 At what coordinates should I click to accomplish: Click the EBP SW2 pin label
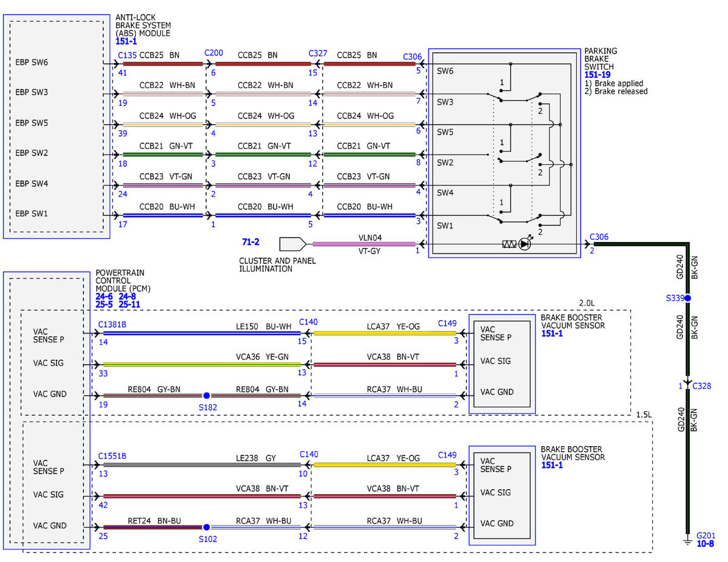(32, 153)
